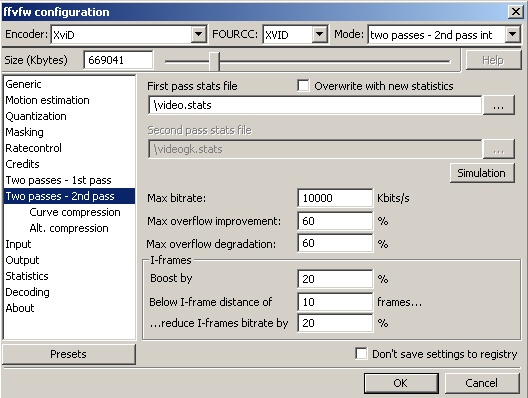528x398 pixels.
Task: Select Two passes - 2nd pass entry
Action: [69, 196]
